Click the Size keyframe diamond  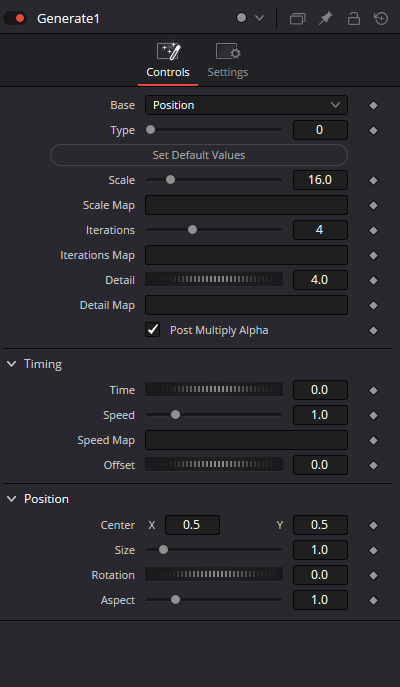tap(373, 550)
